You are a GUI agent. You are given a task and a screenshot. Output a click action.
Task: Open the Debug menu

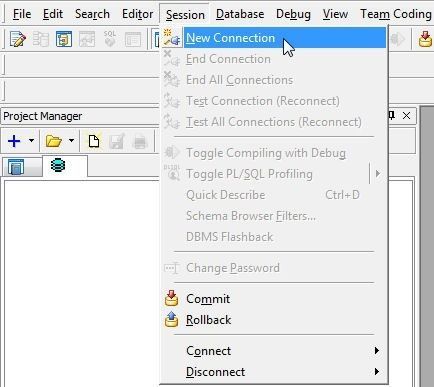pos(293,14)
